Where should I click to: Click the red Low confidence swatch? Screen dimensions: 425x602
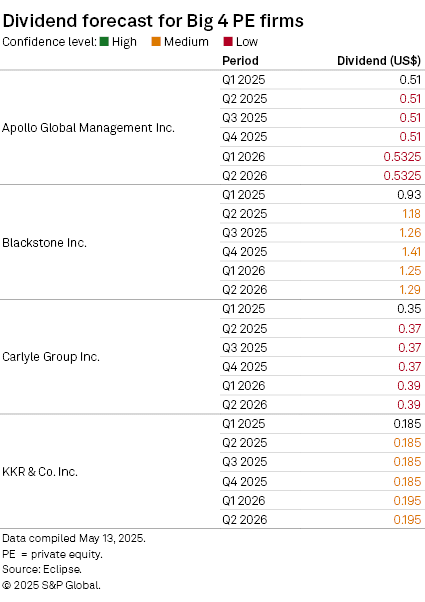[x=228, y=41]
